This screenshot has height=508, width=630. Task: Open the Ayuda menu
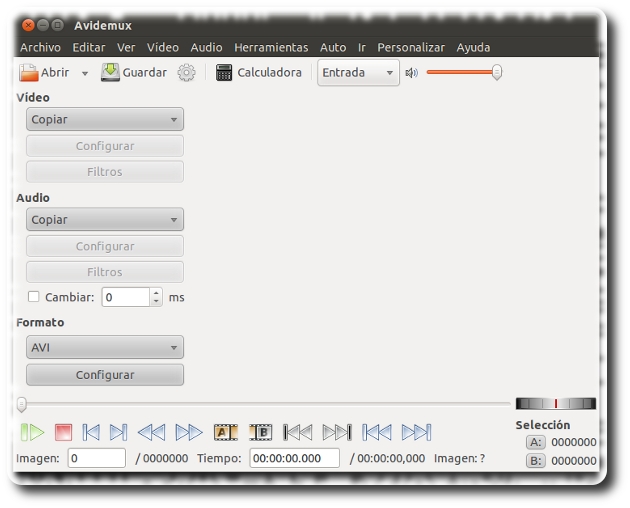[473, 47]
